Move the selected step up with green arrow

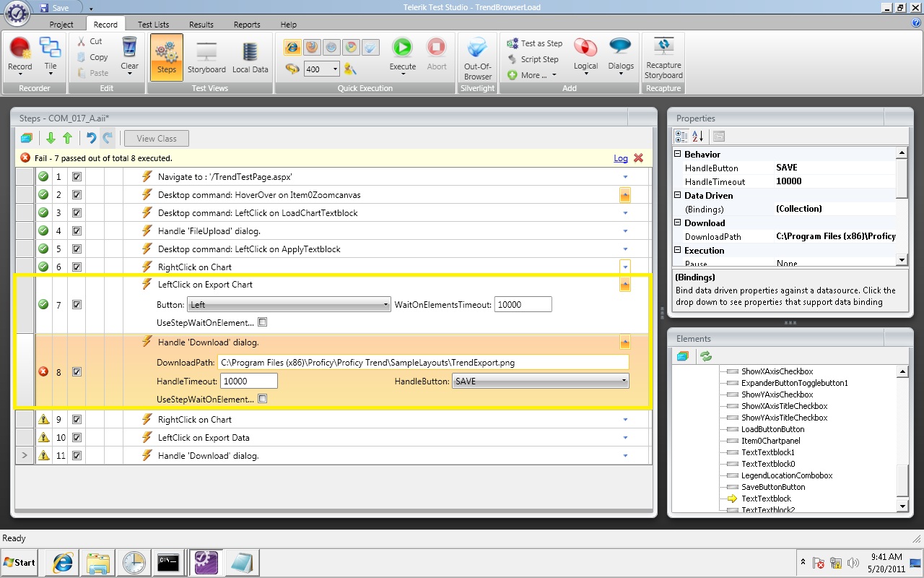pos(67,138)
